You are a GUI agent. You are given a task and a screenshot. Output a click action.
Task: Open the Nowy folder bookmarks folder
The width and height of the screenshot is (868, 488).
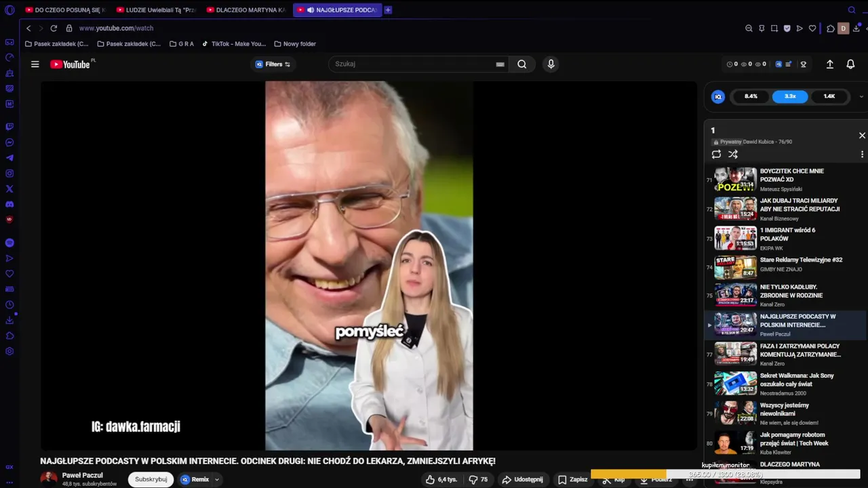point(295,44)
